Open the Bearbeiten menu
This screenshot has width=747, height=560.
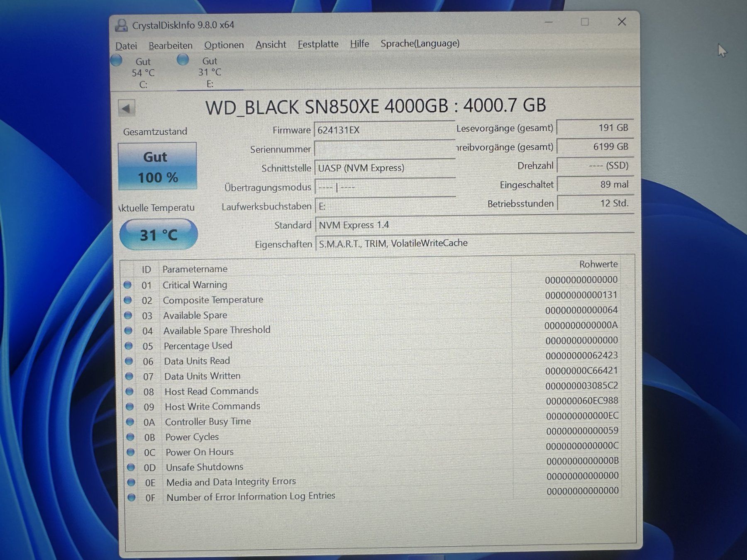(x=171, y=45)
